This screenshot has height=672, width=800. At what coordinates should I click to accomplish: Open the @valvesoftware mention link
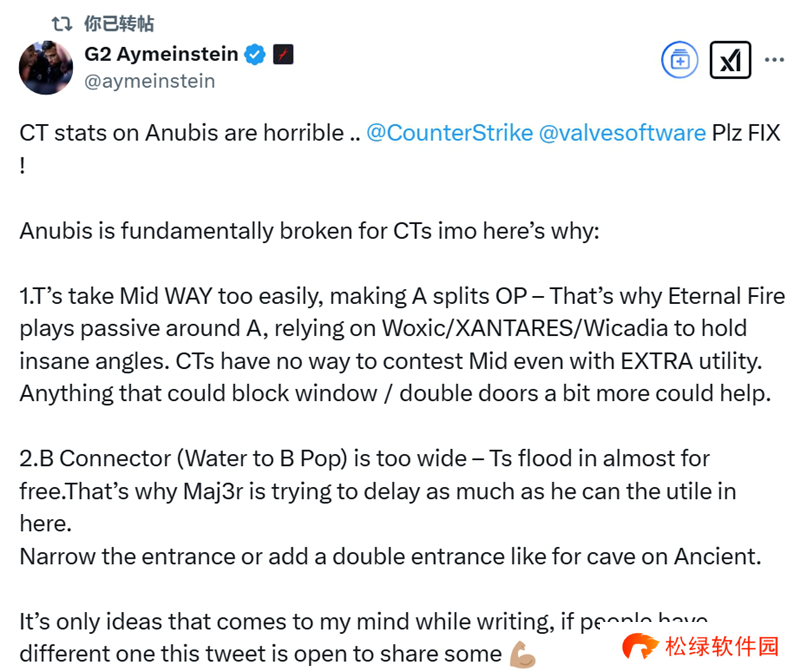(622, 133)
